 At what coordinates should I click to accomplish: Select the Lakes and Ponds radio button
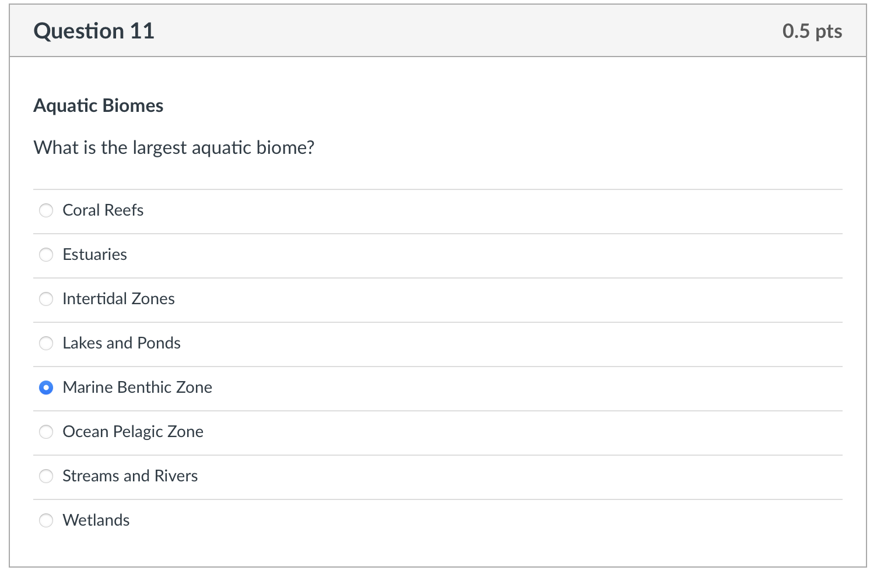coord(46,343)
